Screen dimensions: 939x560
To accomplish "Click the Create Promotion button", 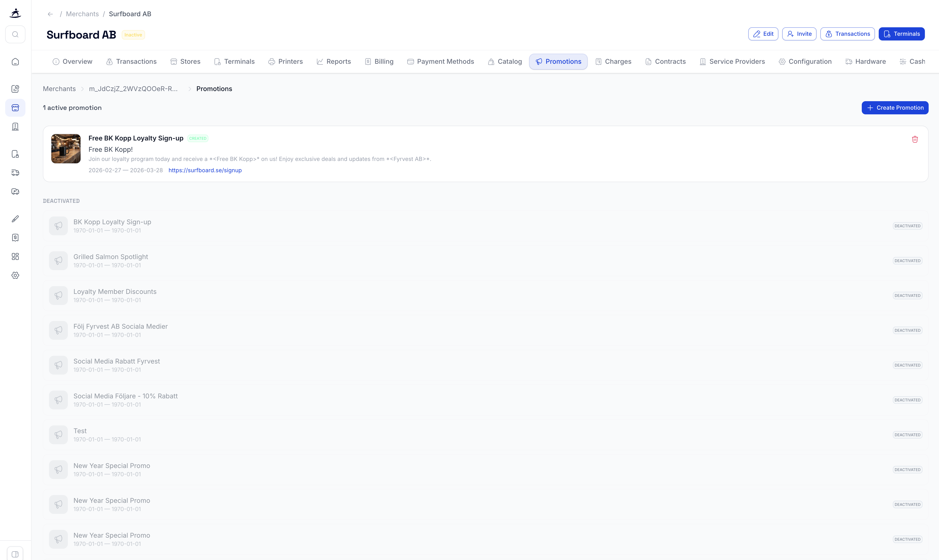I will [x=894, y=108].
